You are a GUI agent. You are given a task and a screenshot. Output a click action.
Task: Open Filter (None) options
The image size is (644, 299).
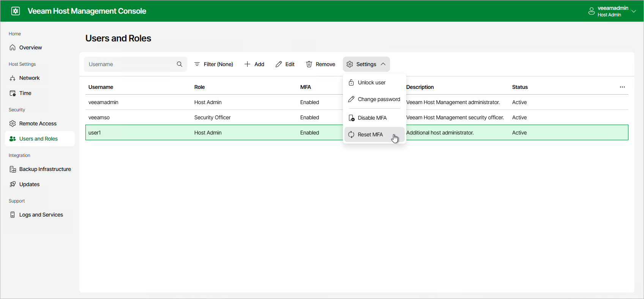[x=214, y=64]
